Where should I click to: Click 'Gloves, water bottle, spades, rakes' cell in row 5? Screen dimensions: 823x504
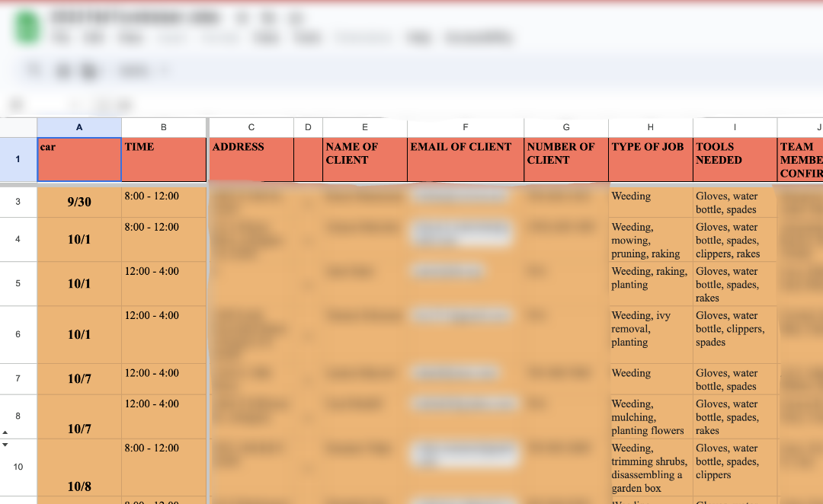click(x=735, y=283)
